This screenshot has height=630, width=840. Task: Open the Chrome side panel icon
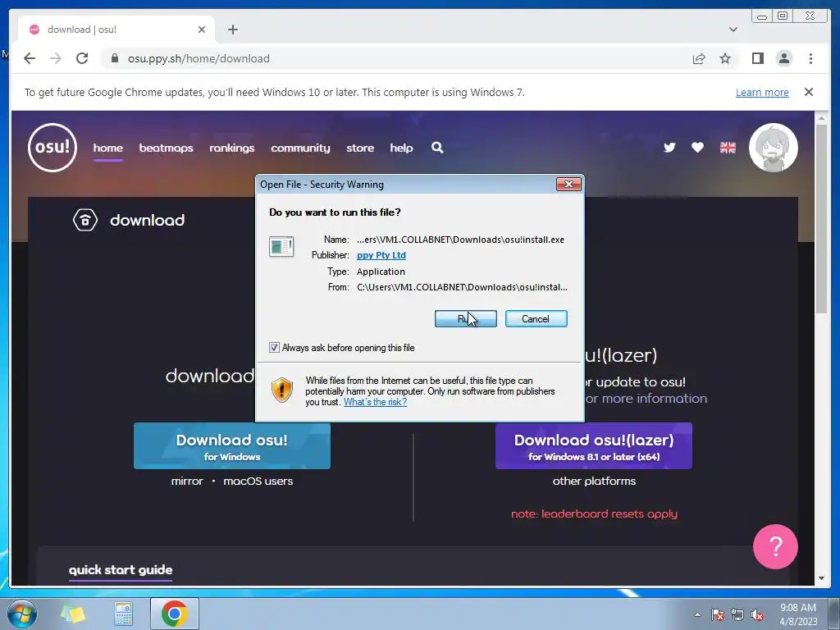tap(757, 58)
